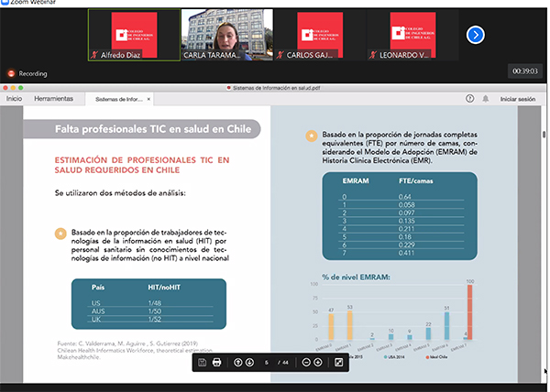
Task: Zoom out with the minus icon
Action: coord(304,363)
